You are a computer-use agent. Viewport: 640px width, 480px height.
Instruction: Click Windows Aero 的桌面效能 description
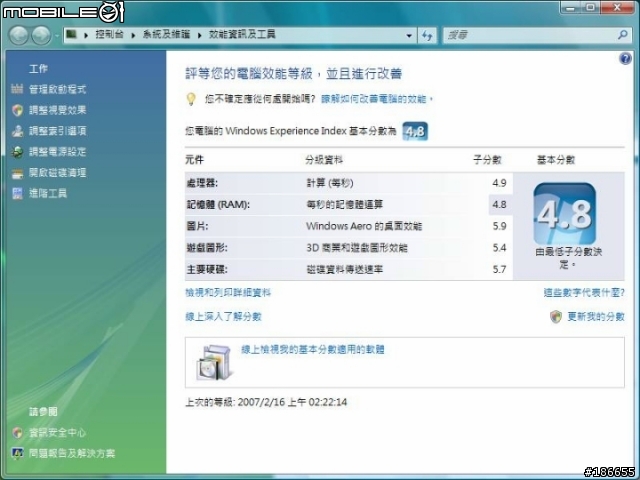364,226
